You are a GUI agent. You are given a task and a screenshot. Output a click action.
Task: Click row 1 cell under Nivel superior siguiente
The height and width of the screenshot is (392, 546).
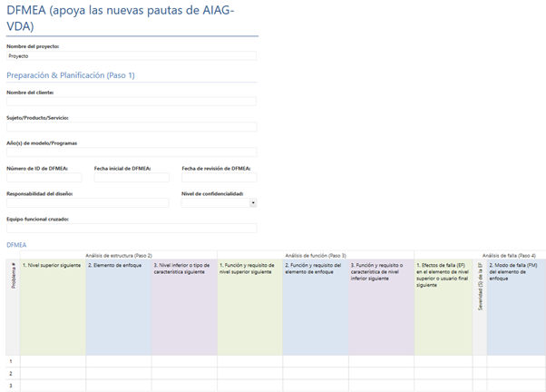[53, 361]
